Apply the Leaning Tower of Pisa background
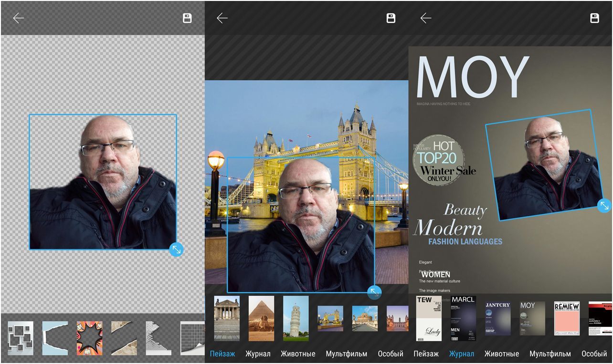This screenshot has width=613, height=364. tap(296, 318)
